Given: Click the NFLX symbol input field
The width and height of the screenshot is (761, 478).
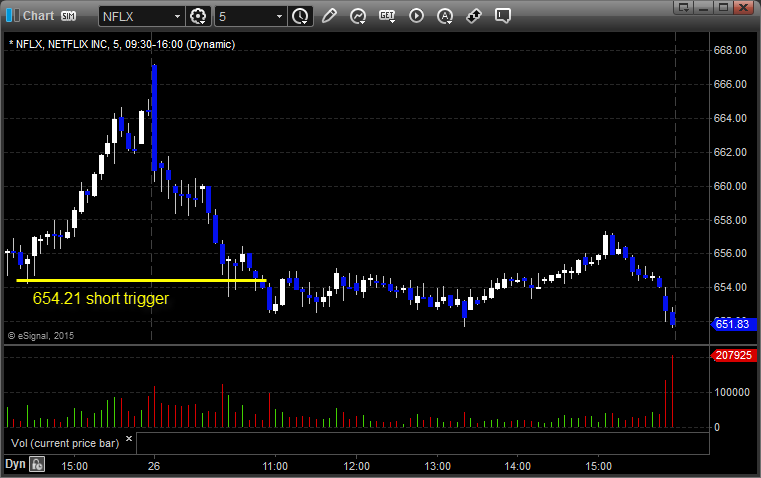Looking at the screenshot, I should (136, 16).
